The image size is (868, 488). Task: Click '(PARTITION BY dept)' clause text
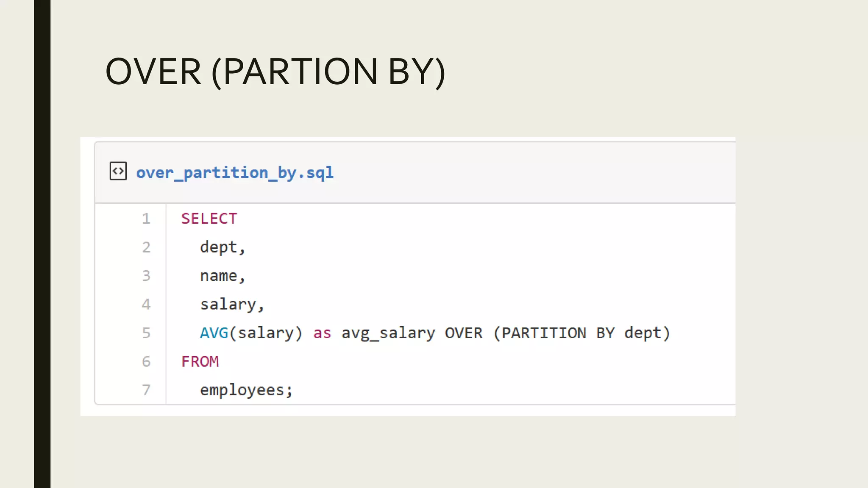582,333
